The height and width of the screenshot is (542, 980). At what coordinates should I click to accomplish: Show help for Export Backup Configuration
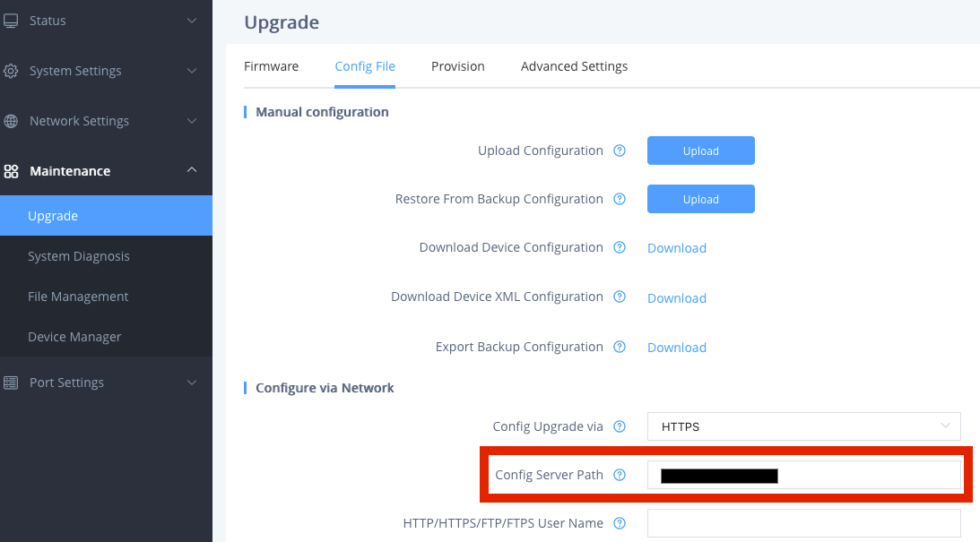pyautogui.click(x=620, y=347)
